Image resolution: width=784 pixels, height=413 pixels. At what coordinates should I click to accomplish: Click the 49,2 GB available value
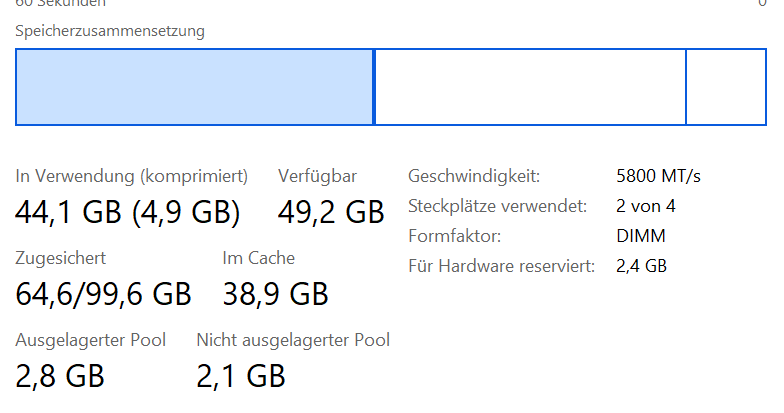(x=331, y=212)
